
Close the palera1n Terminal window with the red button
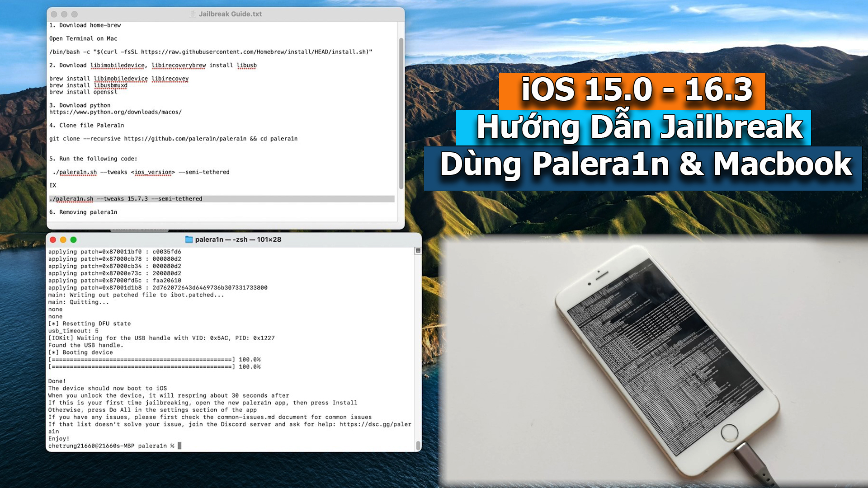click(x=53, y=240)
